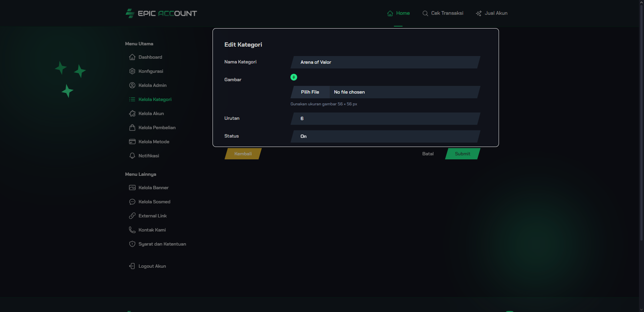Viewport: 644px width, 312px height.
Task: Click the Dashboard home icon in sidebar
Action: [x=132, y=57]
